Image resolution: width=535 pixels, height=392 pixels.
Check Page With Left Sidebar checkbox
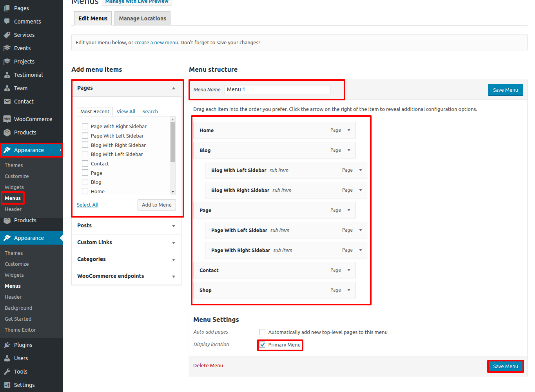[x=85, y=136]
